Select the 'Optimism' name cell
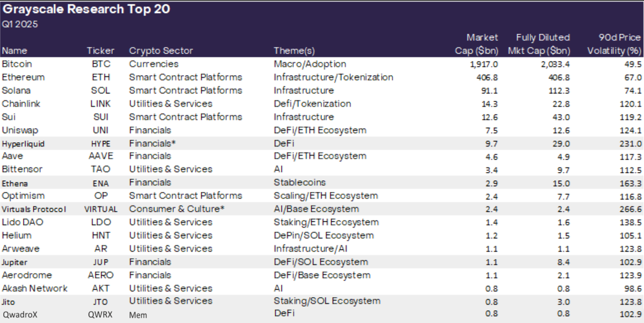This screenshot has height=323, width=644. click(23, 196)
